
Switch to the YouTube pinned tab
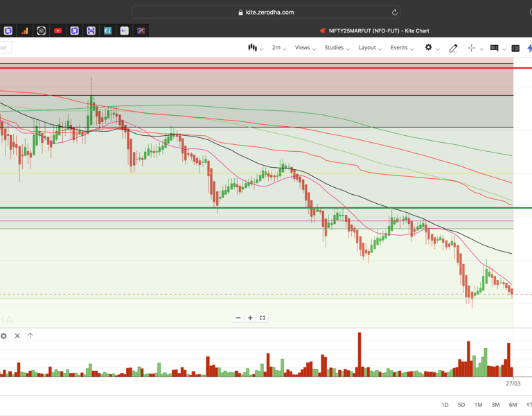[x=57, y=31]
